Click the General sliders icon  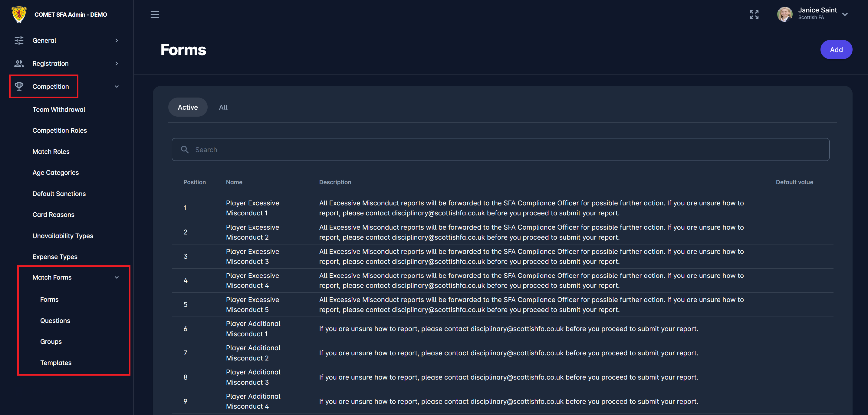tap(19, 41)
